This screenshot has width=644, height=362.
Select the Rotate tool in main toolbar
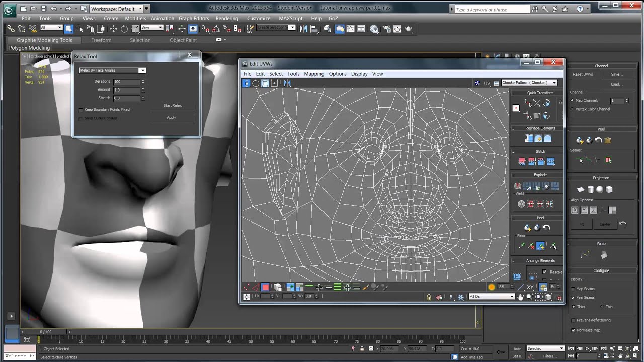124,29
